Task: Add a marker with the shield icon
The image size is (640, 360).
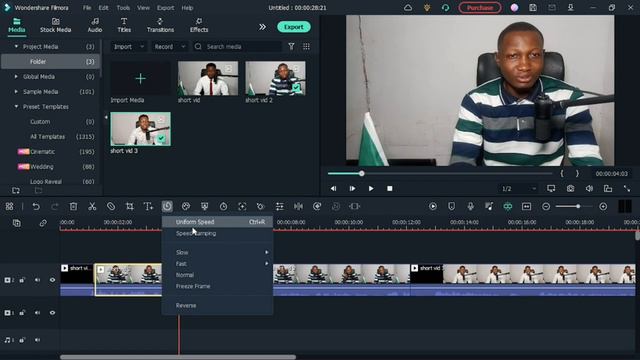Action: pos(451,207)
